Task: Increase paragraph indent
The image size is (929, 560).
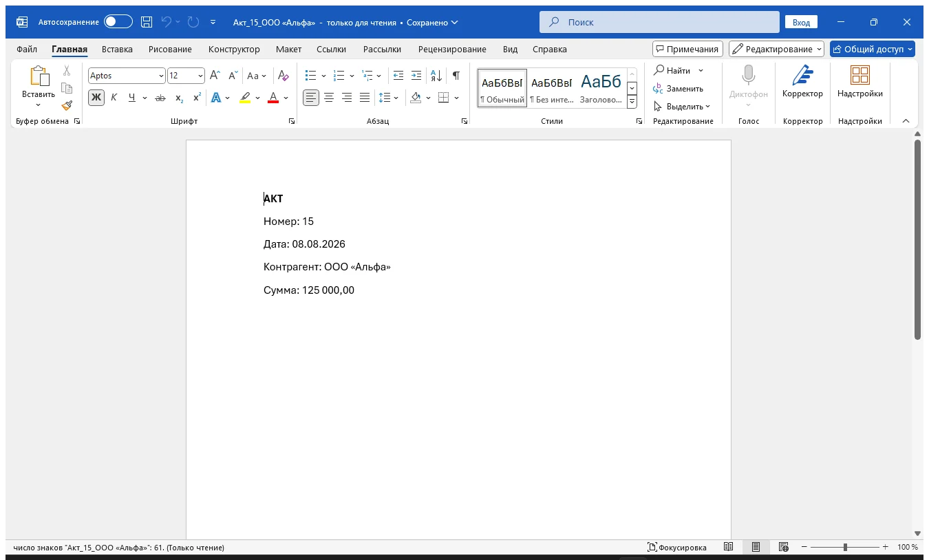Action: click(x=416, y=76)
